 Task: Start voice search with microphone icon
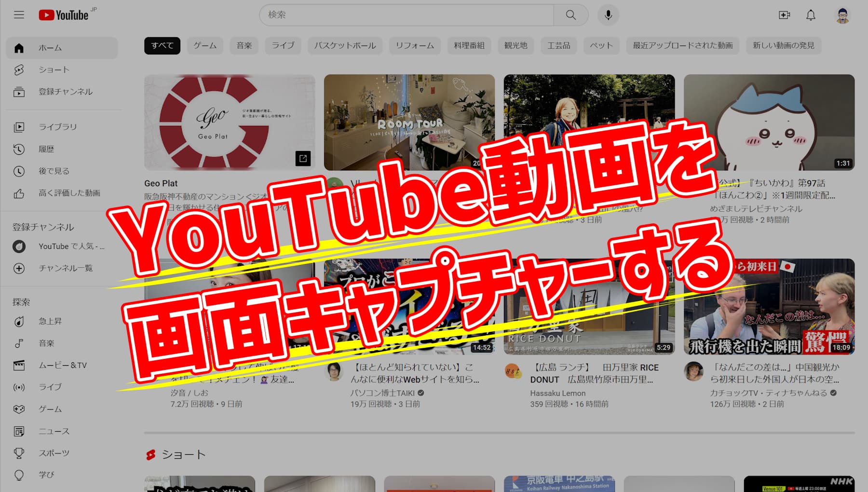point(608,15)
